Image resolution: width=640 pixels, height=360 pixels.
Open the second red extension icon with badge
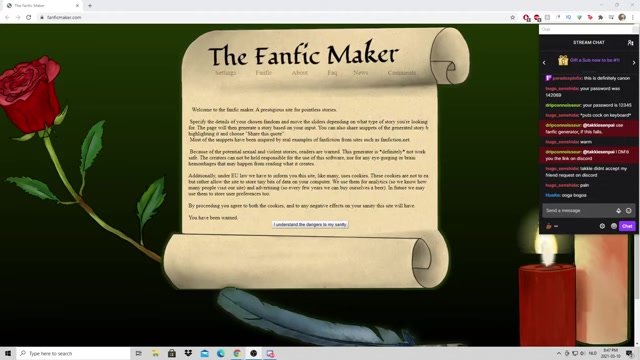coord(537,18)
